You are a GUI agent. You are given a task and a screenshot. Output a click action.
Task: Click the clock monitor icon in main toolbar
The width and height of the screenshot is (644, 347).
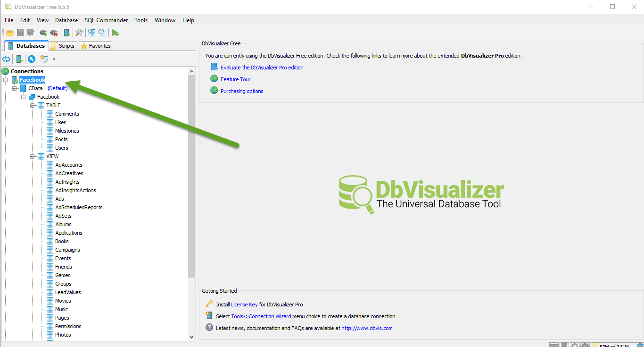(102, 33)
